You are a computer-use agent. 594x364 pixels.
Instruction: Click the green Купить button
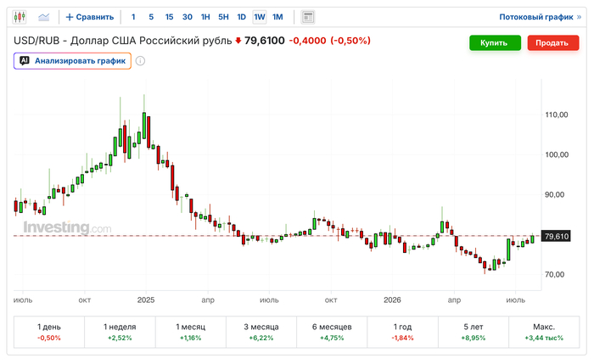click(x=495, y=42)
